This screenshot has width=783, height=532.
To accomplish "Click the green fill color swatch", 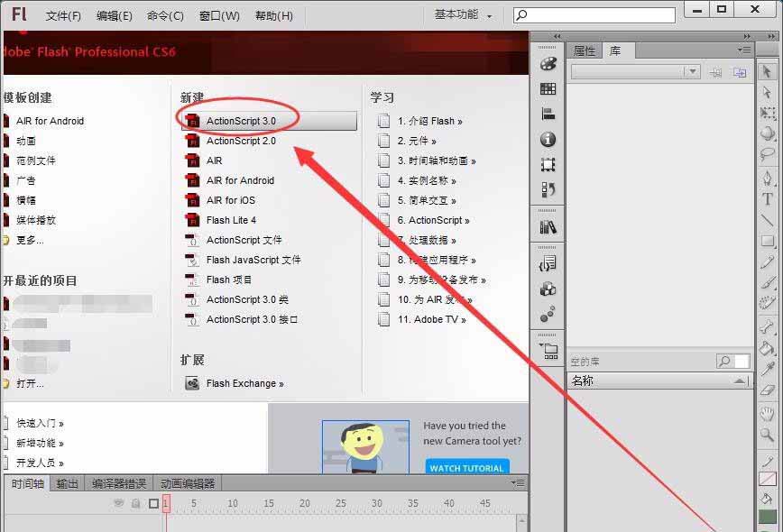I will (x=768, y=517).
